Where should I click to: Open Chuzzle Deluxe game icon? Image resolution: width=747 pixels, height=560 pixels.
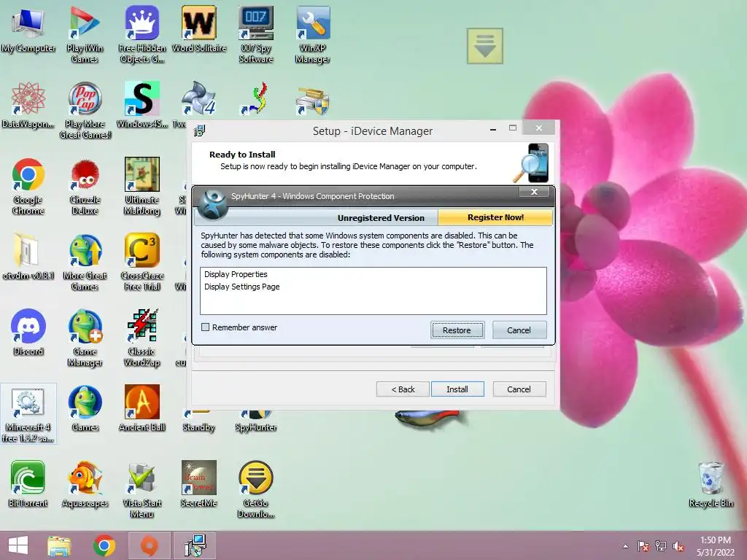pyautogui.click(x=85, y=187)
